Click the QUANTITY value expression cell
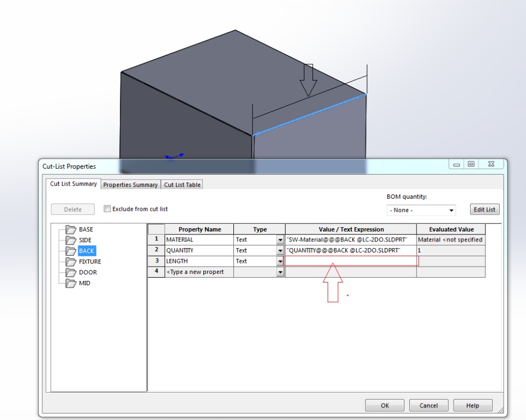 tap(351, 250)
